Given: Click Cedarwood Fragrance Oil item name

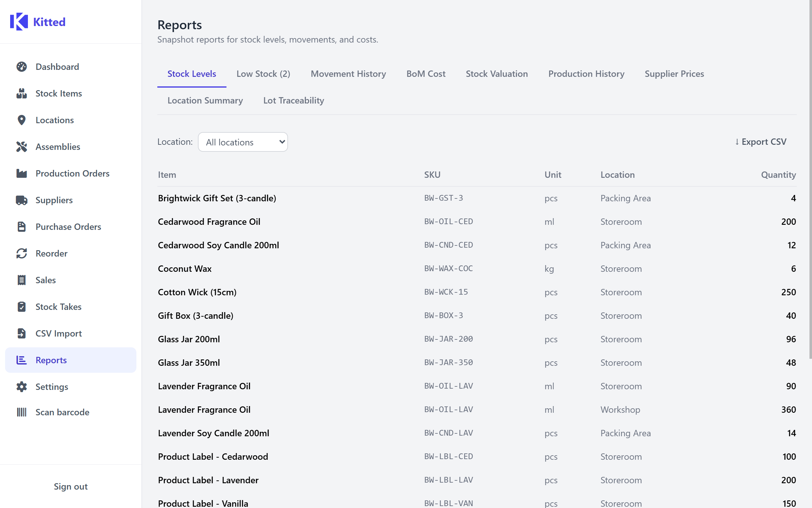Looking at the screenshot, I should pos(209,222).
